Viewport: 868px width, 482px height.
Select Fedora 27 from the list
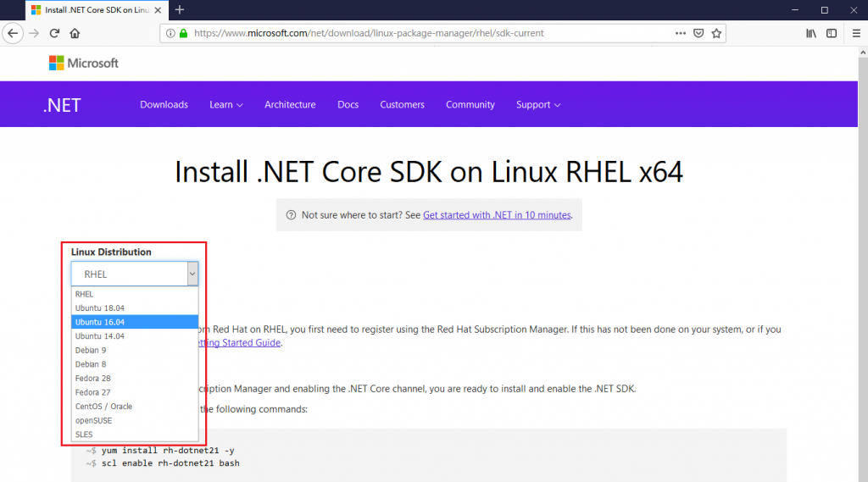pyautogui.click(x=135, y=392)
